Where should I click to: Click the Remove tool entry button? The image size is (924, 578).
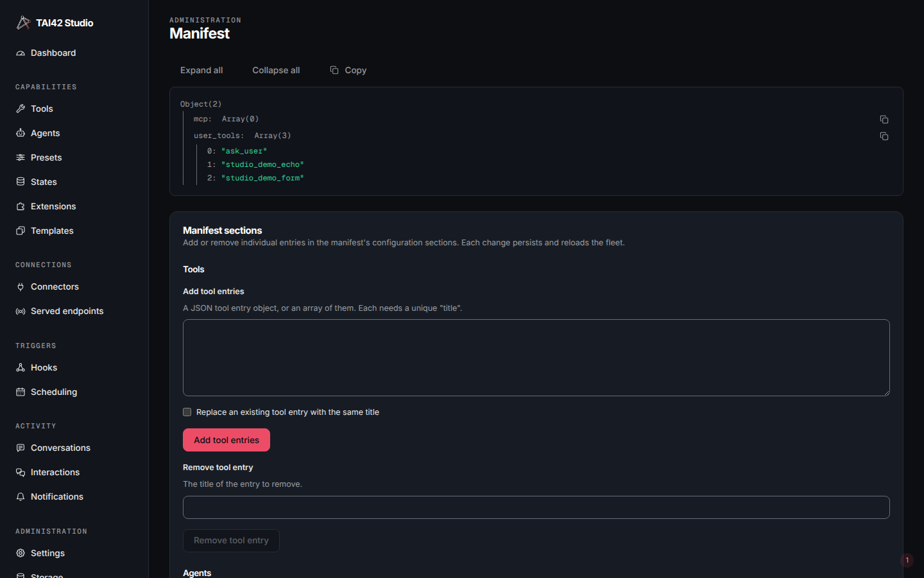tap(231, 541)
